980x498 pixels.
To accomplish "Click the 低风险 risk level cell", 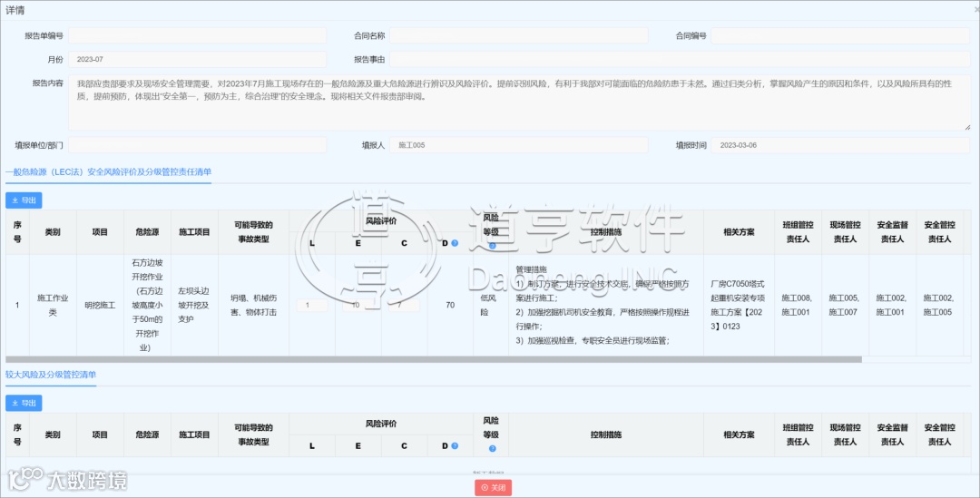I will tap(491, 306).
